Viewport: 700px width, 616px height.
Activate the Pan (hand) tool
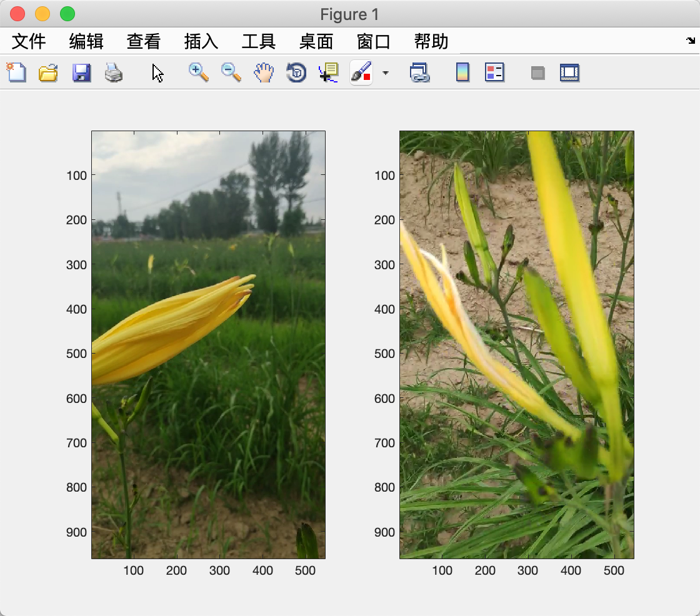[263, 72]
